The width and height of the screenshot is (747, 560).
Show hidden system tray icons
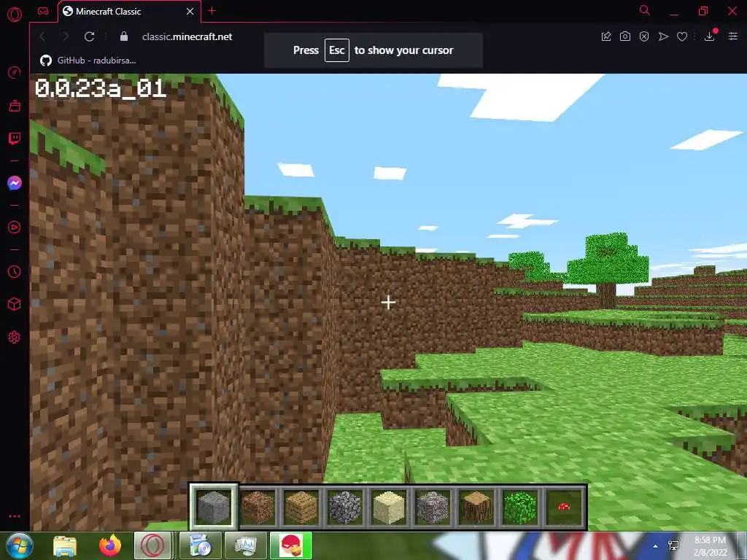pos(656,546)
